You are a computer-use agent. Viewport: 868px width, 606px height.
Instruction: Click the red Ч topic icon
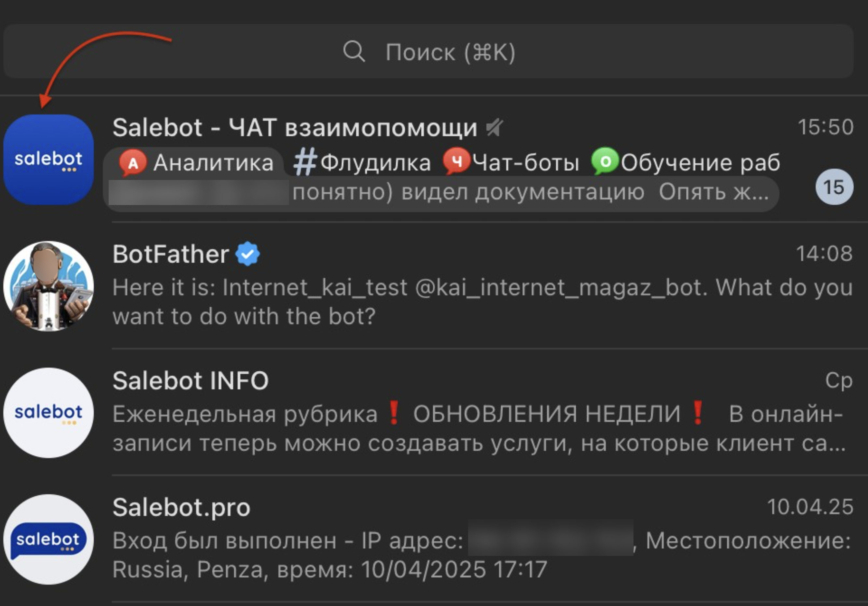point(457,162)
